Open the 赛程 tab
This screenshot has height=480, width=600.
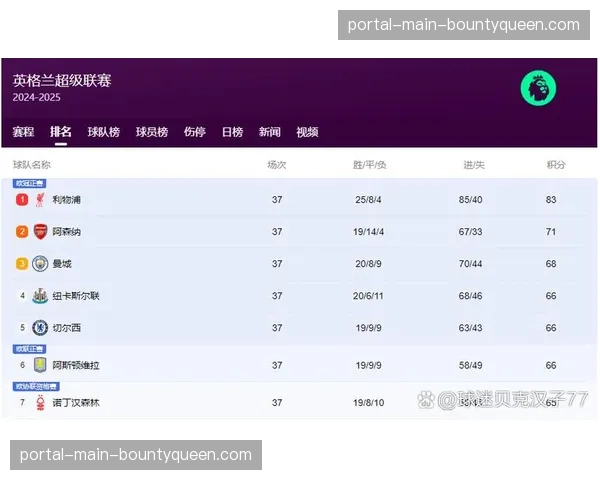click(x=23, y=132)
